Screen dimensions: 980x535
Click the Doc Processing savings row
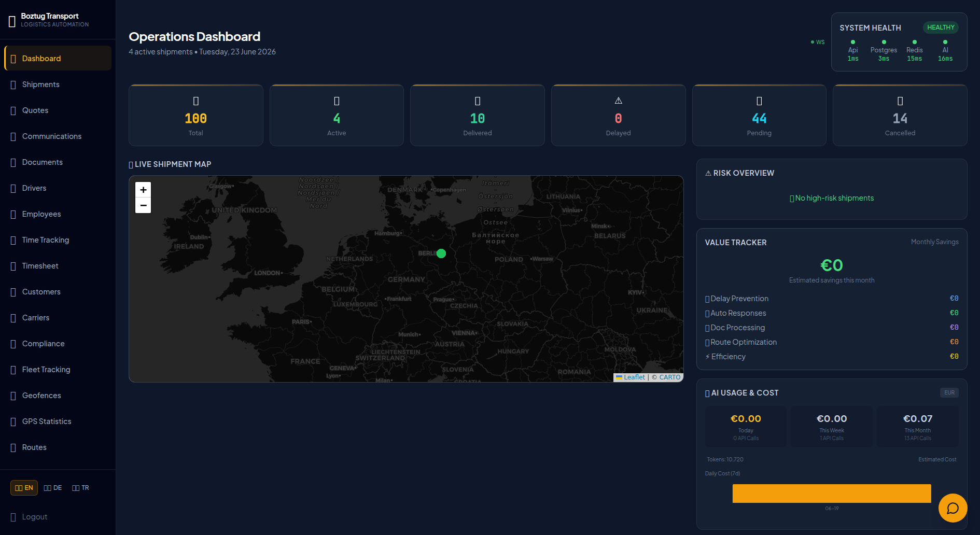coord(832,328)
